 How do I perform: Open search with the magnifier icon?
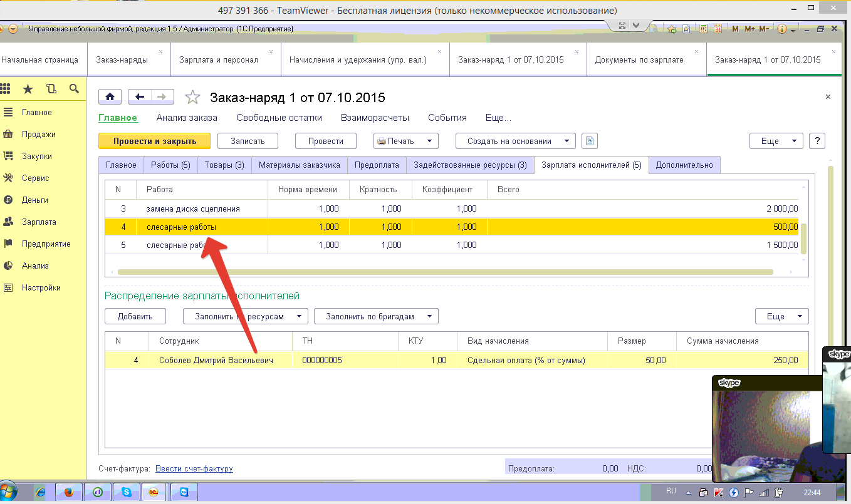74,89
